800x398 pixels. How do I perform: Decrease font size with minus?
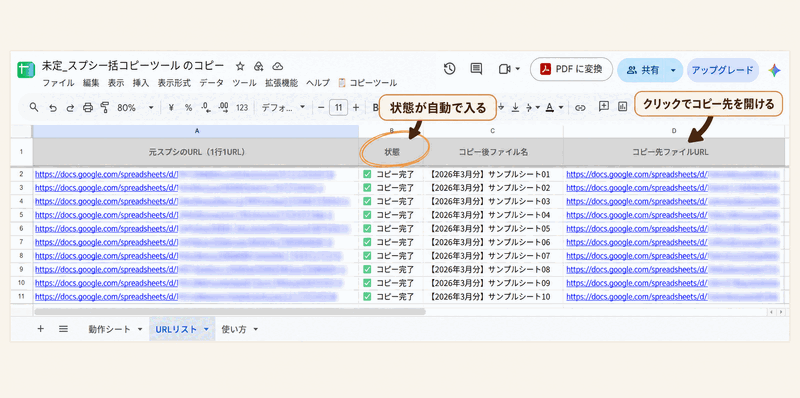(321, 108)
